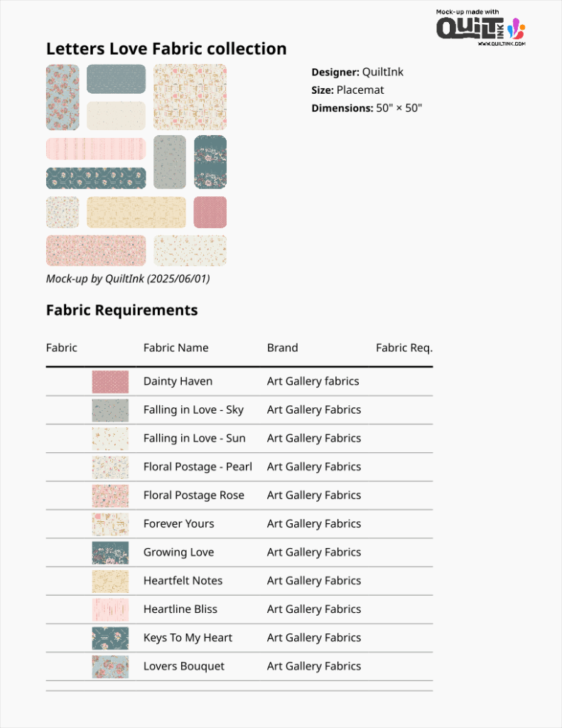Click the Keys To My Heart swatch
The image size is (562, 728).
[110, 638]
